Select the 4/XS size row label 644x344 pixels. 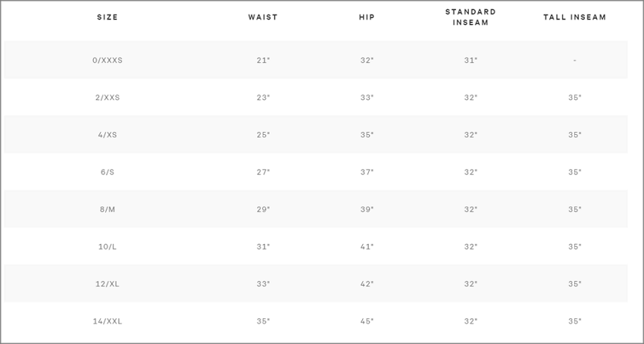click(x=107, y=135)
